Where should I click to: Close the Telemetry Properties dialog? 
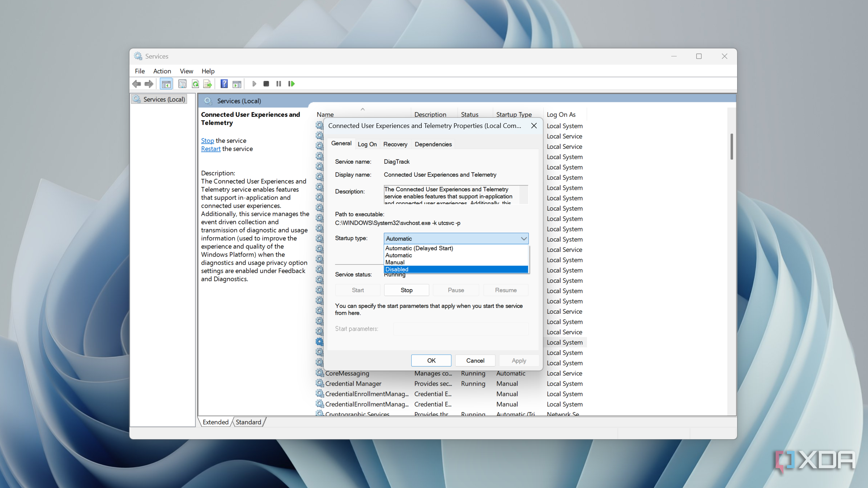pyautogui.click(x=534, y=126)
